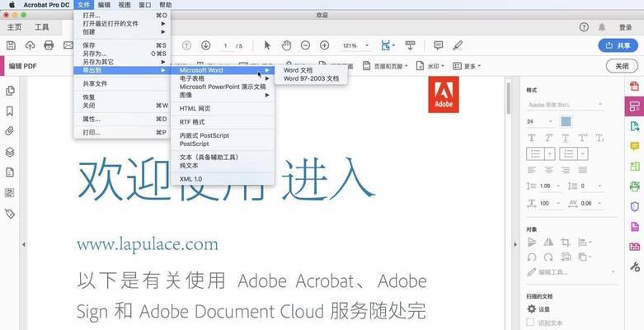Zoom out with minus icon
Viewport: 644px width, 330px height.
[305, 45]
